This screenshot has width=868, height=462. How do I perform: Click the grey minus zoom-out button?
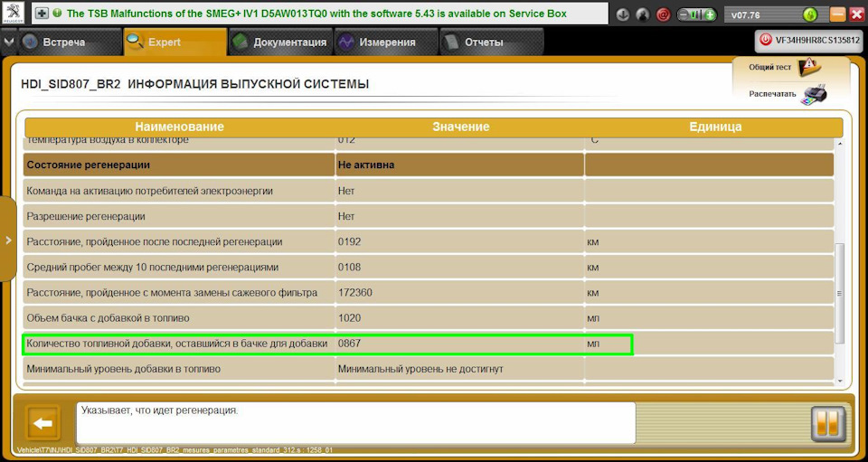pyautogui.click(x=684, y=15)
